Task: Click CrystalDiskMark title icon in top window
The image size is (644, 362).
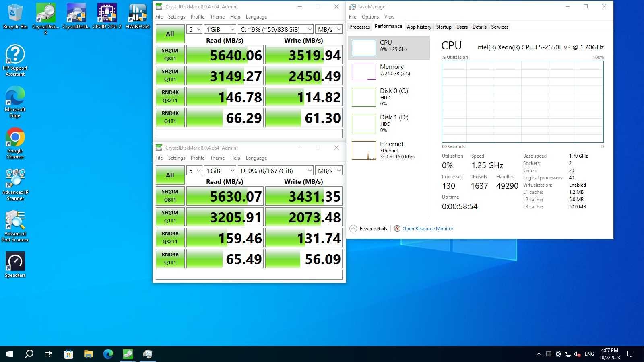Action: coord(159,6)
